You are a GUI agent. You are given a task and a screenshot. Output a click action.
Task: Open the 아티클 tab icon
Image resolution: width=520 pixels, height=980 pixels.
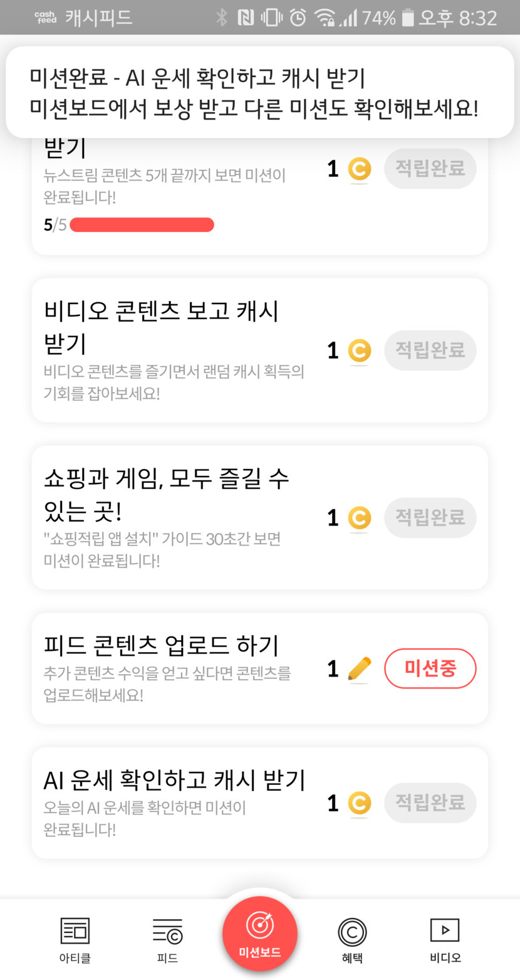75,931
